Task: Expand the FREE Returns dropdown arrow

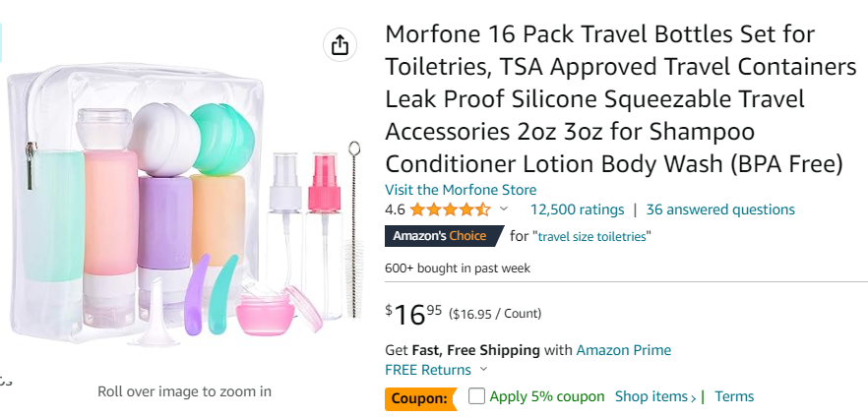Action: coord(483,371)
